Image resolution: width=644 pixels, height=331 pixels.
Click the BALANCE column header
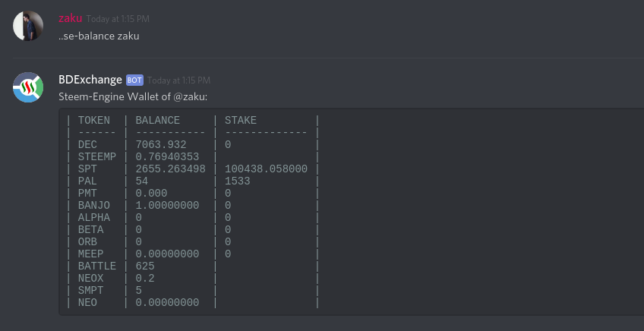click(158, 120)
